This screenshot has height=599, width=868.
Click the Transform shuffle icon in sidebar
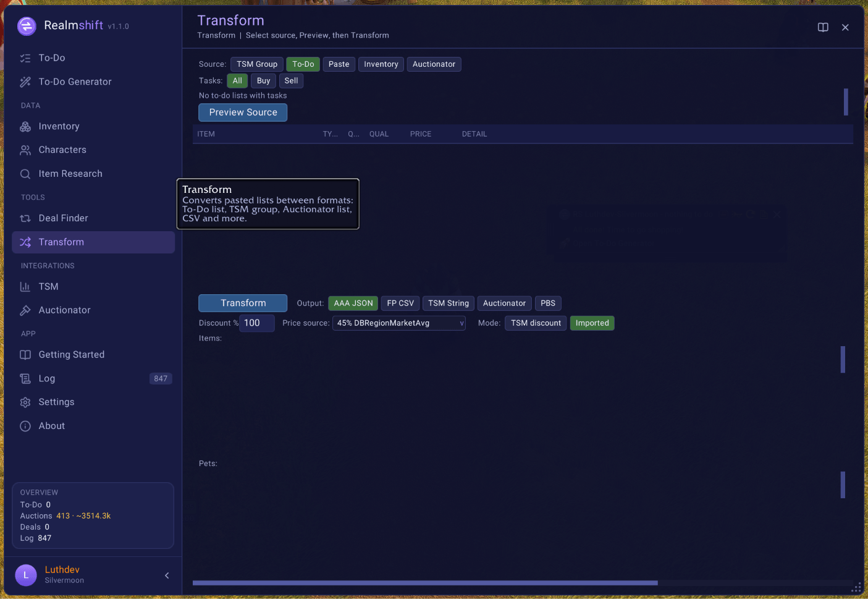click(x=25, y=242)
